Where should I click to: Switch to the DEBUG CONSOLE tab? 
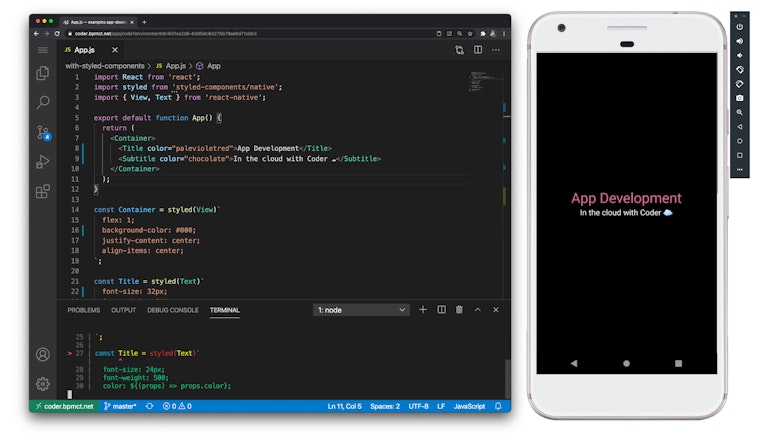coord(173,310)
